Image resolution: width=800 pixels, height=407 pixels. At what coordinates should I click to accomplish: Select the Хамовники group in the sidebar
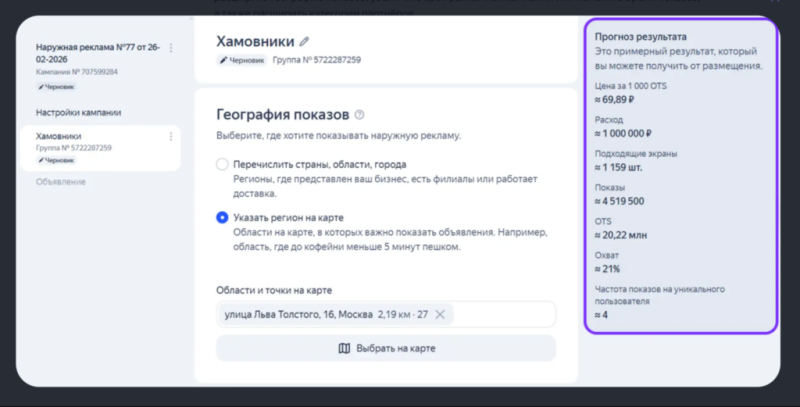pyautogui.click(x=101, y=148)
